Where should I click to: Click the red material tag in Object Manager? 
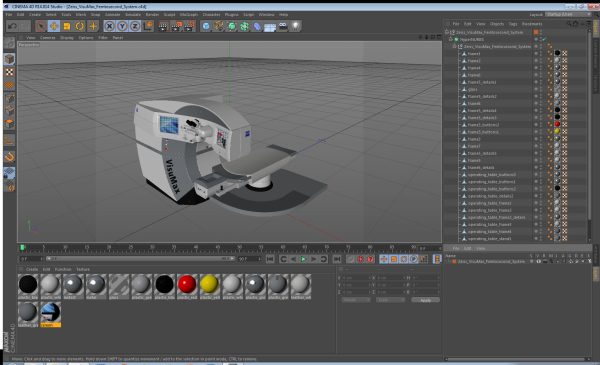tap(557, 124)
